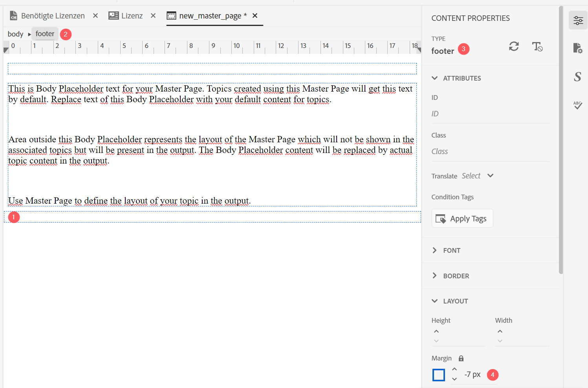Click the Apply Tags button
Image resolution: width=588 pixels, height=388 pixels.
[462, 218]
